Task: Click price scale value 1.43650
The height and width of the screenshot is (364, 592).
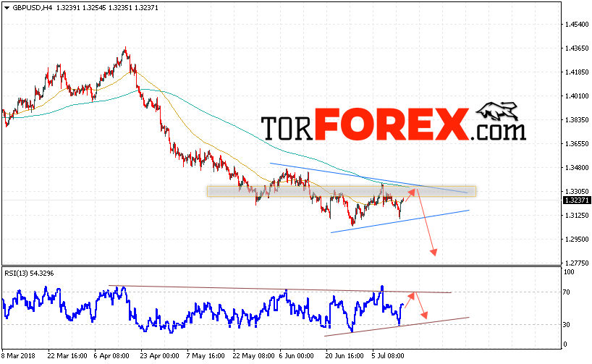Action: [577, 48]
